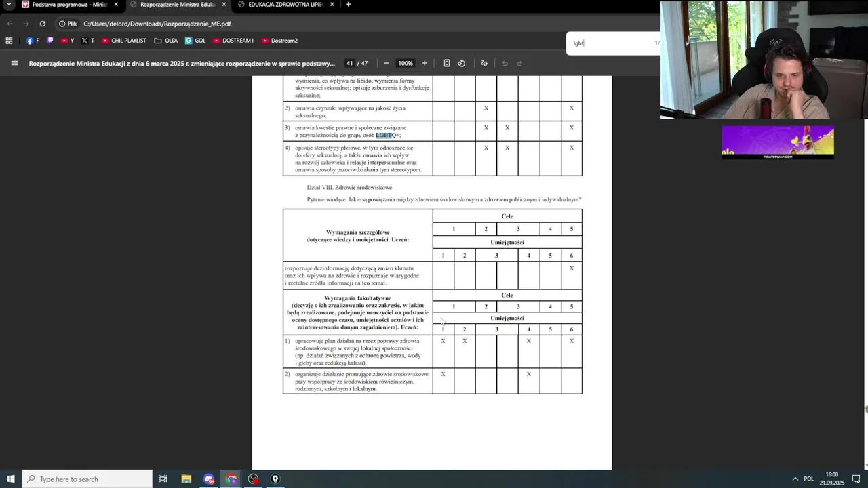Reload the current PDF page
868x488 pixels.
(x=42, y=24)
